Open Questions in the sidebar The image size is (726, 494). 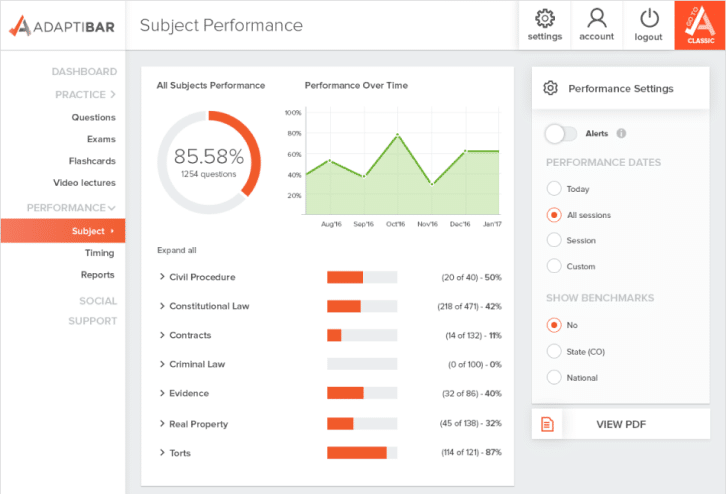click(94, 117)
